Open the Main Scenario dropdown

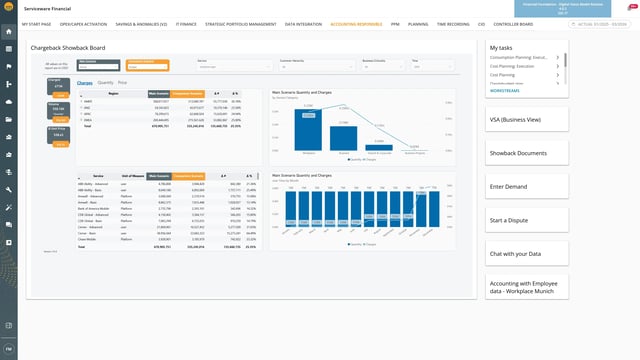click(x=98, y=67)
